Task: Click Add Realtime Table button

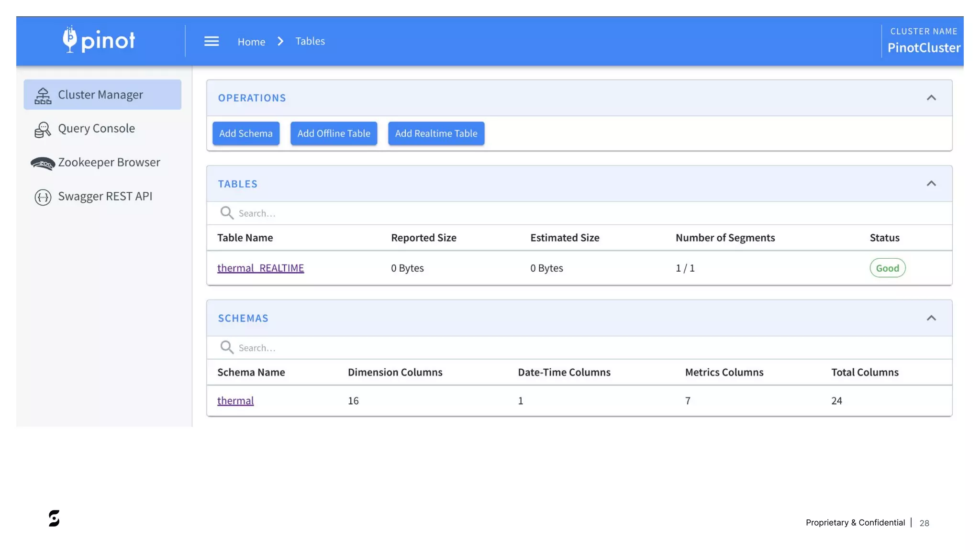Action: [x=436, y=133]
